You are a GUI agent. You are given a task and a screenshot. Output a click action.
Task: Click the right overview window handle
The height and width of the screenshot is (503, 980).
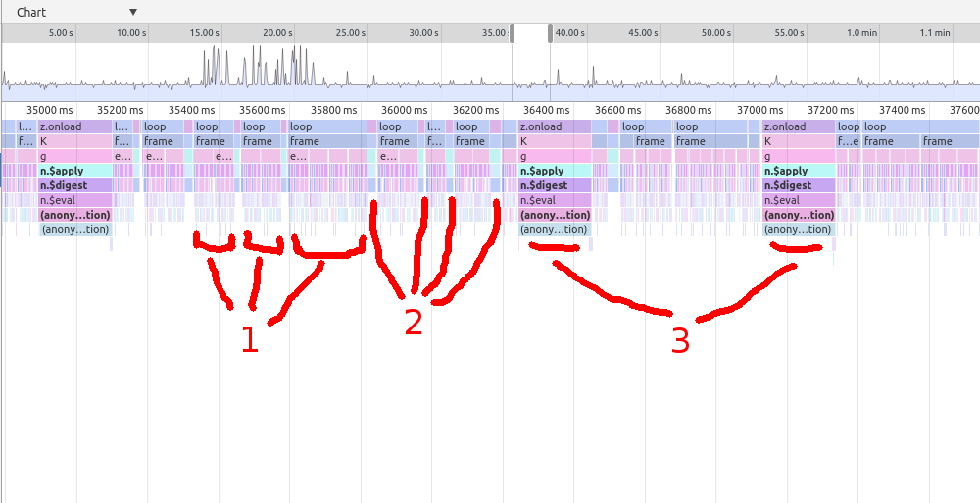pos(550,33)
